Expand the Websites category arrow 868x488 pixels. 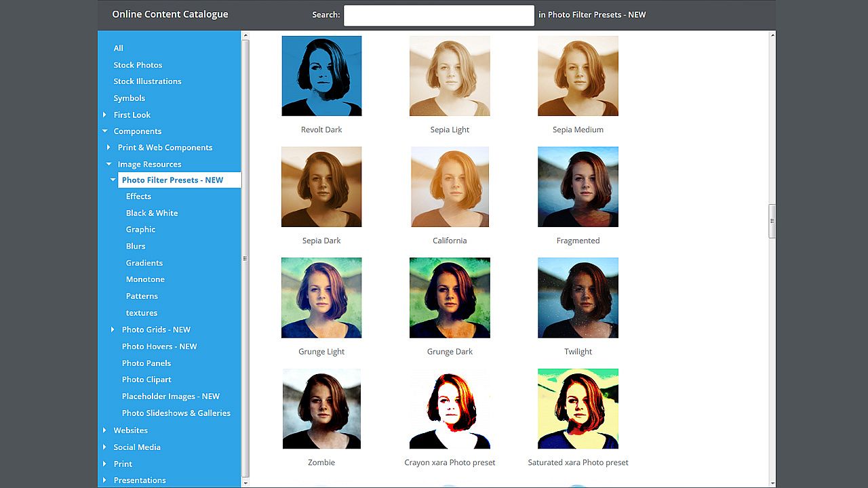[x=104, y=430]
